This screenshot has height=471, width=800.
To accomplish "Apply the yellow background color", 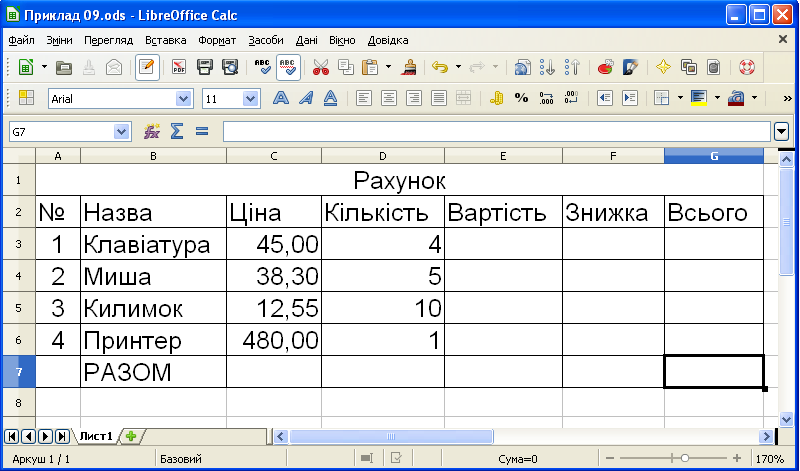I will (x=698, y=98).
